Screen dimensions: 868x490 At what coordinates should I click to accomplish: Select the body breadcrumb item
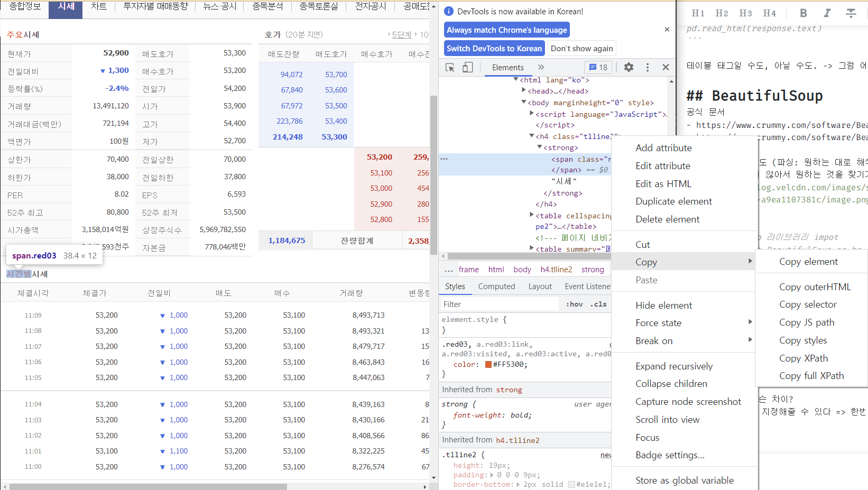point(522,270)
